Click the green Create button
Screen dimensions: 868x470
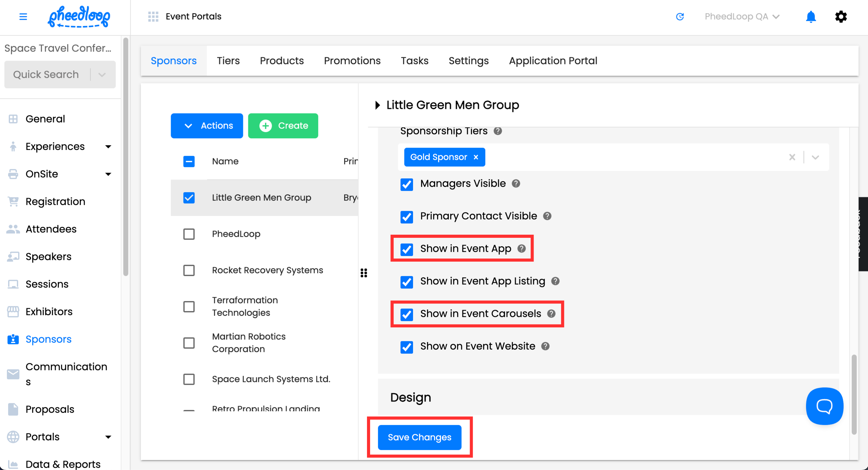click(283, 125)
